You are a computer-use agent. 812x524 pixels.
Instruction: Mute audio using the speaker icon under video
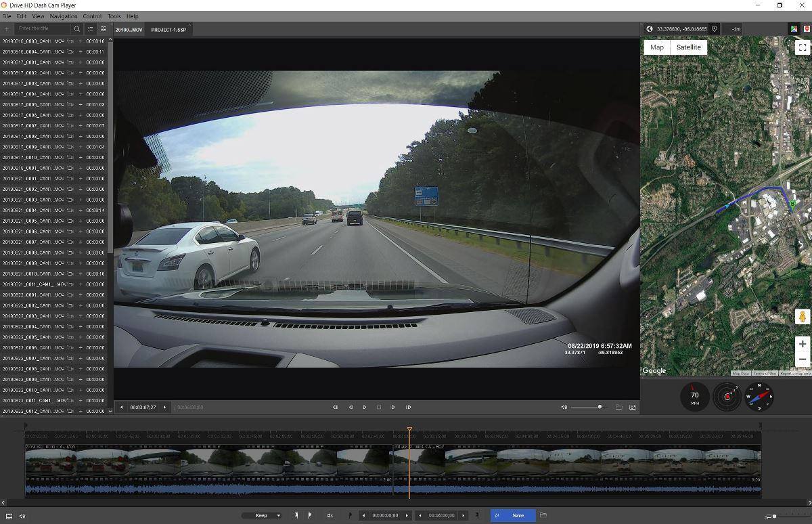pyautogui.click(x=564, y=408)
